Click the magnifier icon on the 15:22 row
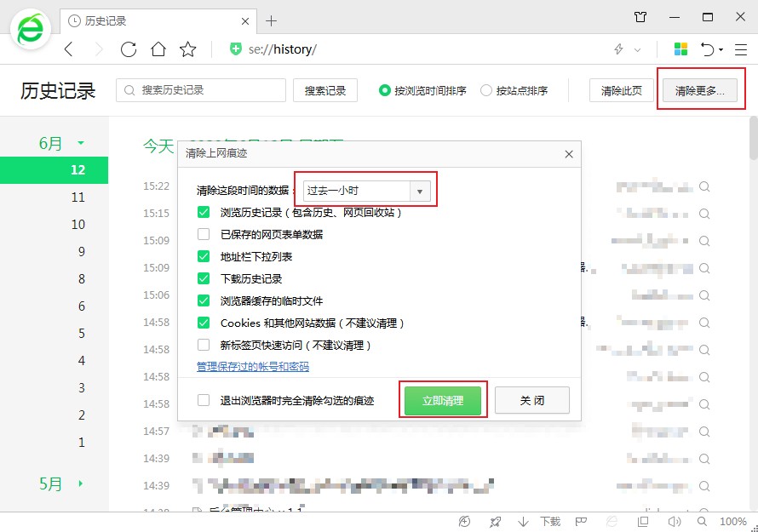This screenshot has height=532, width=758. click(704, 186)
